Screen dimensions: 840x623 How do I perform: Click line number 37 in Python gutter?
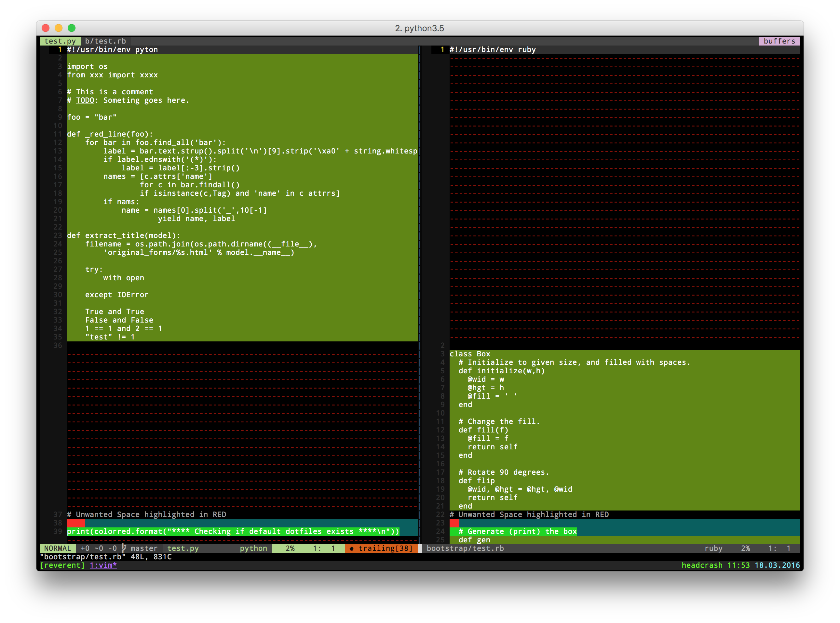click(57, 515)
